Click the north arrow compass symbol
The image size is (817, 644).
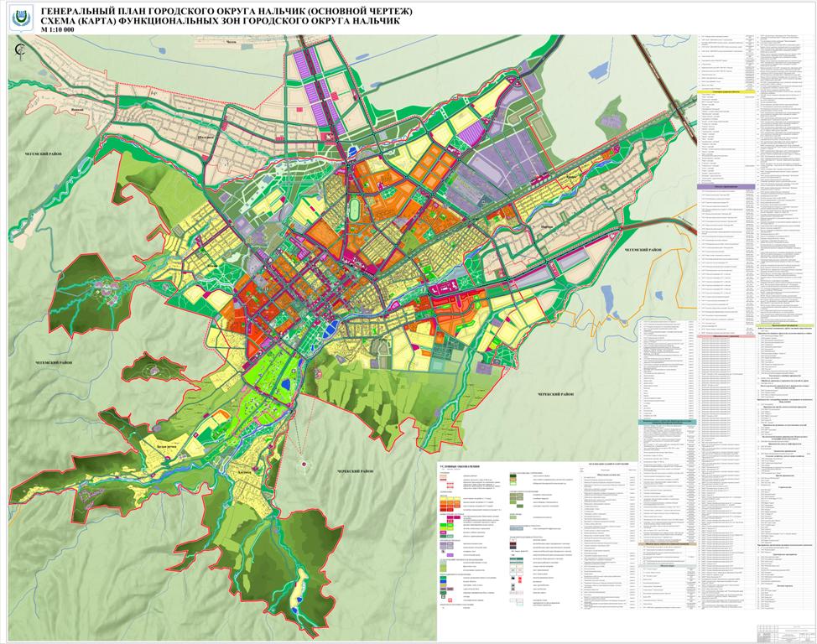(20, 51)
